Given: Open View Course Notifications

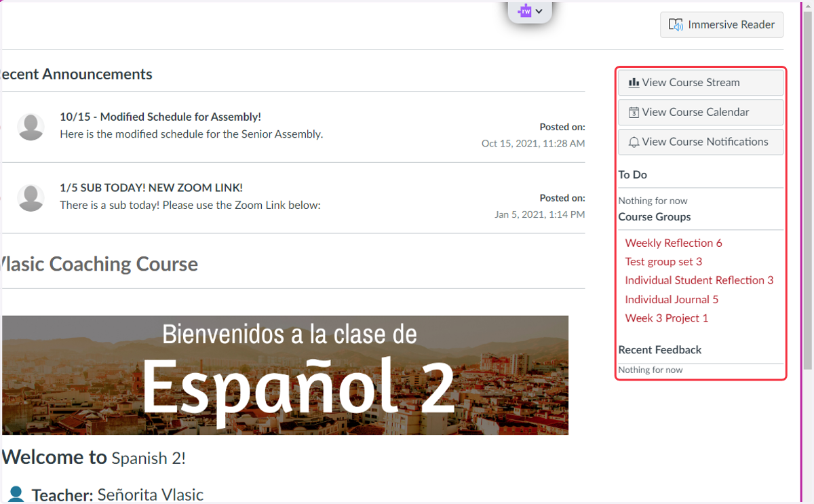Looking at the screenshot, I should tap(701, 142).
